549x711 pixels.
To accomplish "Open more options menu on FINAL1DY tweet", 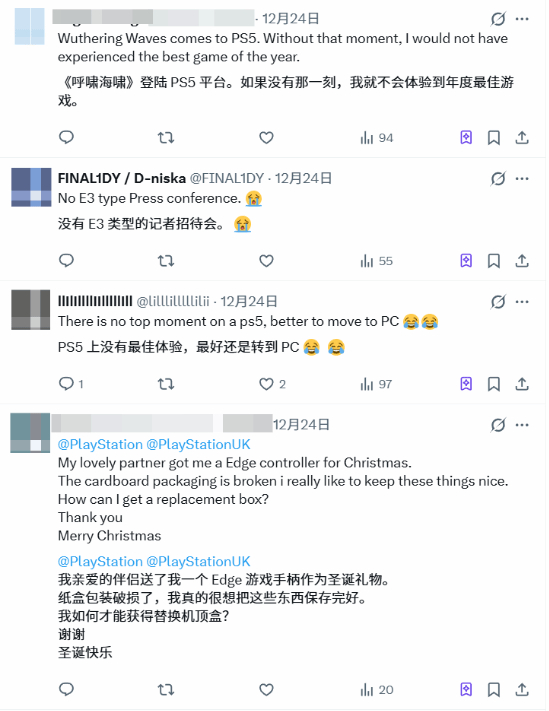I will point(522,179).
